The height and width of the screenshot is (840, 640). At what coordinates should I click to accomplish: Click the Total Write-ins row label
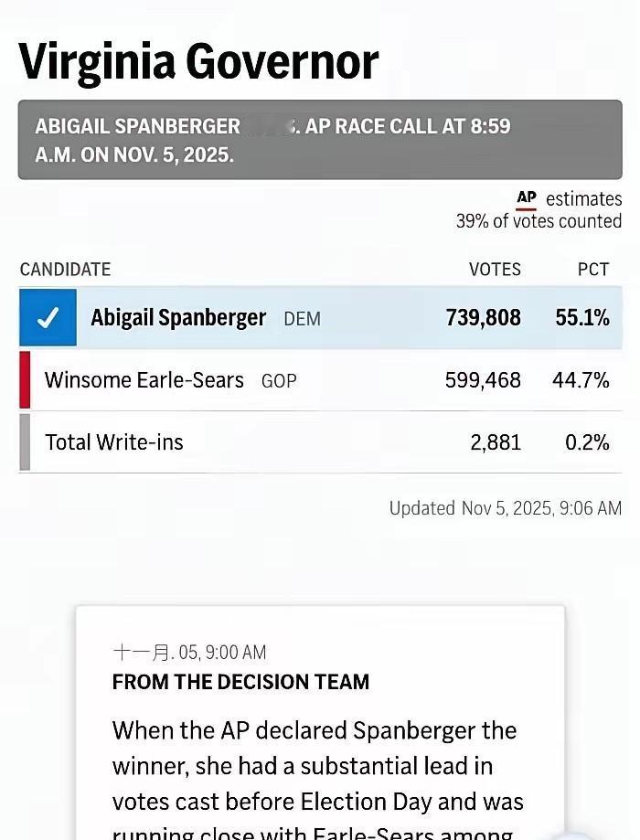[114, 442]
